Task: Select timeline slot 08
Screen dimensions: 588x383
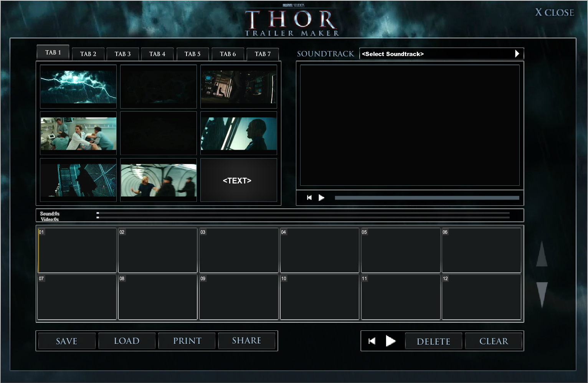Action: 158,297
